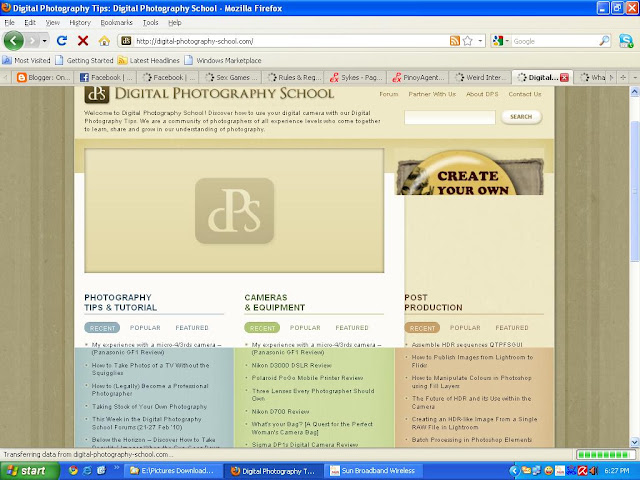Open the back/forward history dropdown arrow

click(44, 41)
